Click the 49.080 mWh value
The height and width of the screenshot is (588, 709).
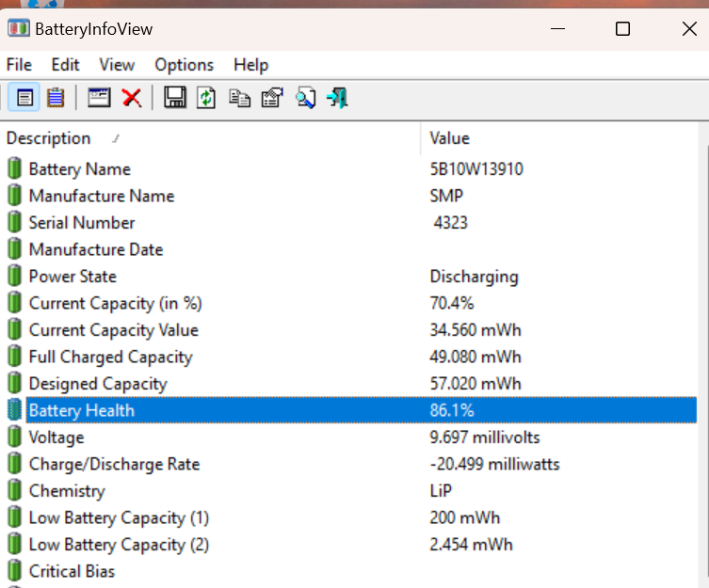pyautogui.click(x=475, y=357)
